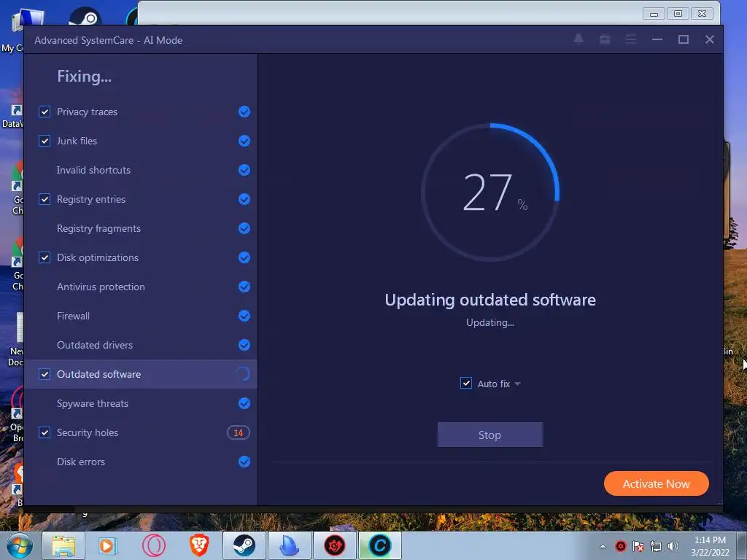Click the Privacy traces completed checkmark icon
747x560 pixels.
[244, 112]
